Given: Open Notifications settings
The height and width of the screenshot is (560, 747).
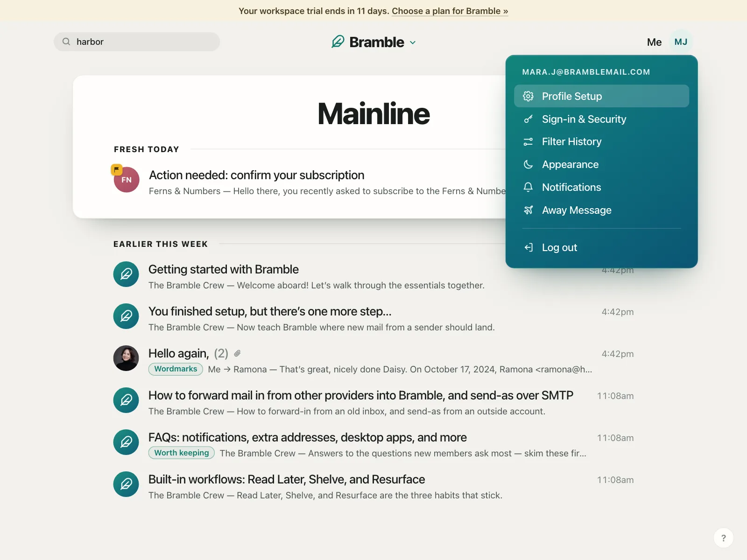Looking at the screenshot, I should pyautogui.click(x=601, y=187).
